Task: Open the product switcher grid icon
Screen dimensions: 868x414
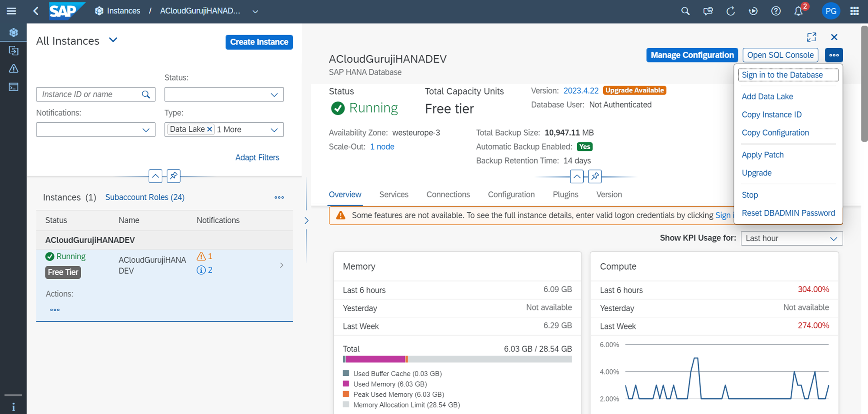Action: pyautogui.click(x=855, y=11)
